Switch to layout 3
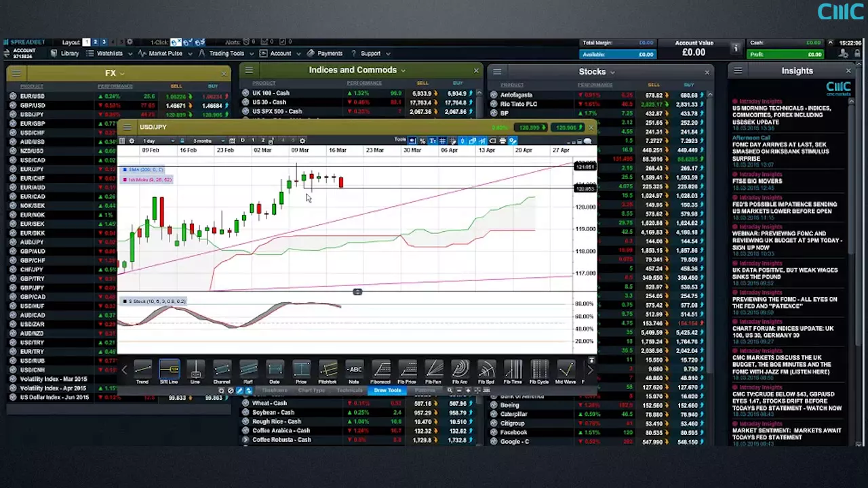This screenshot has height=488, width=868. (x=104, y=42)
